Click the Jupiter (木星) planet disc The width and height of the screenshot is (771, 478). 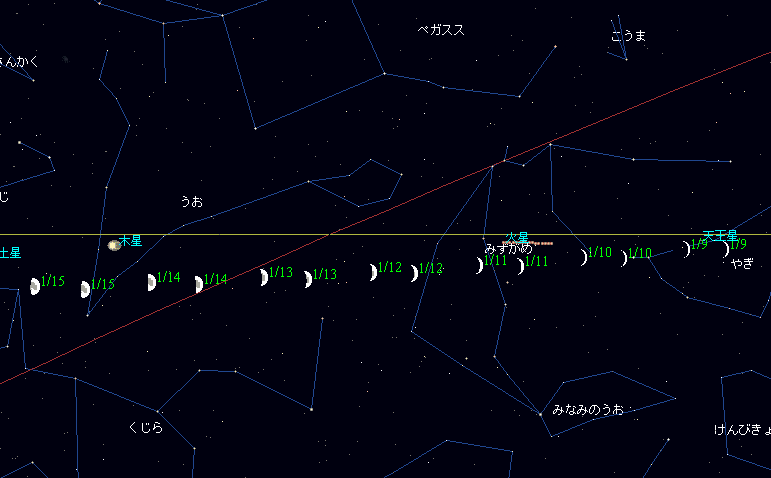point(114,245)
